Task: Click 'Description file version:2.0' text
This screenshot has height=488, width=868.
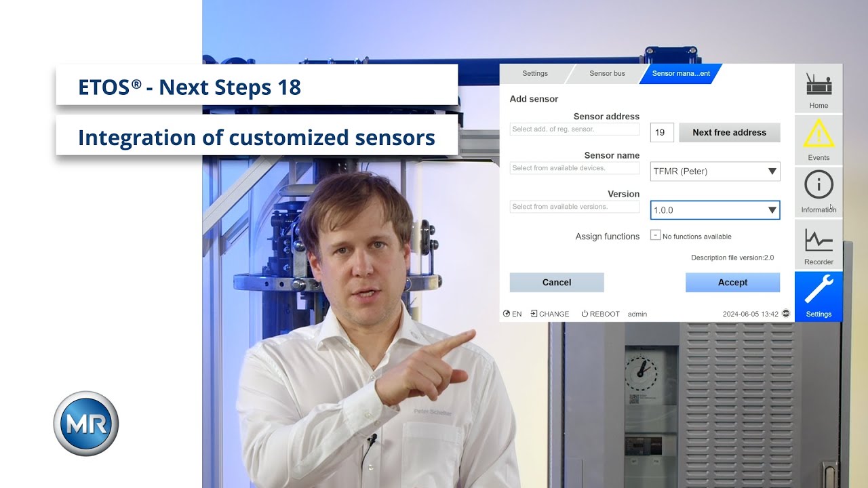Action: click(x=732, y=258)
